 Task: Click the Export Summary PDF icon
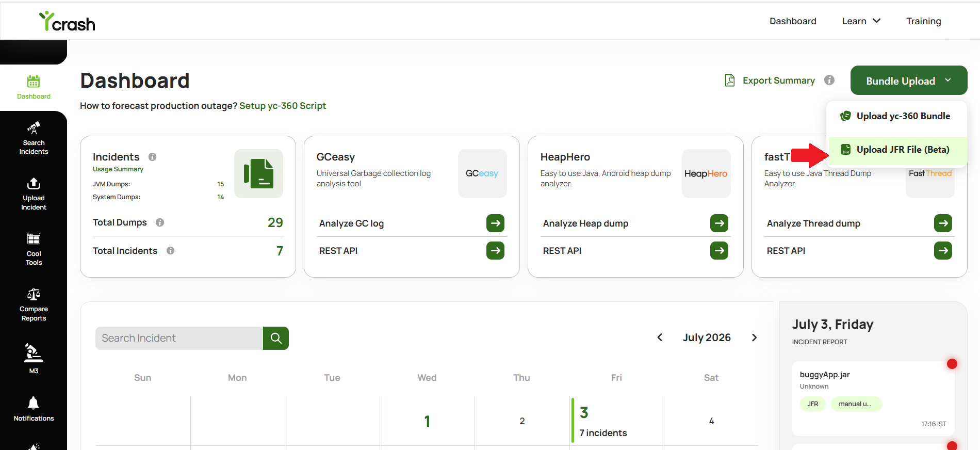730,81
